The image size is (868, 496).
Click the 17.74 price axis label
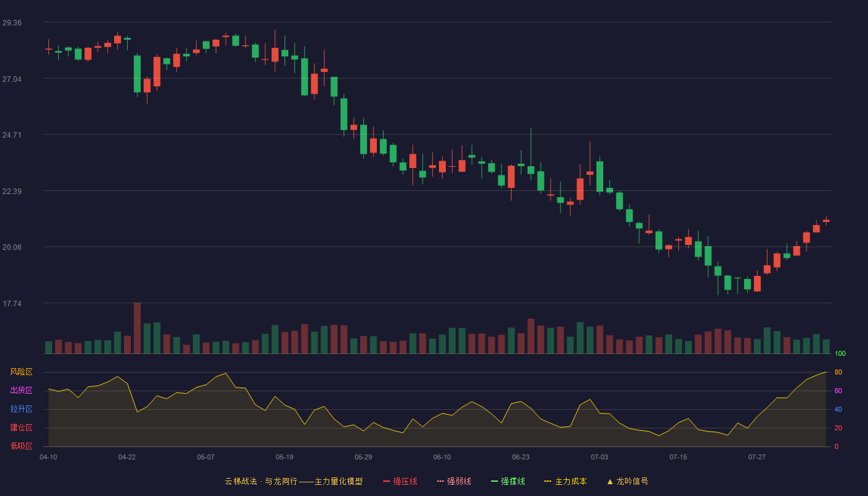[12, 304]
